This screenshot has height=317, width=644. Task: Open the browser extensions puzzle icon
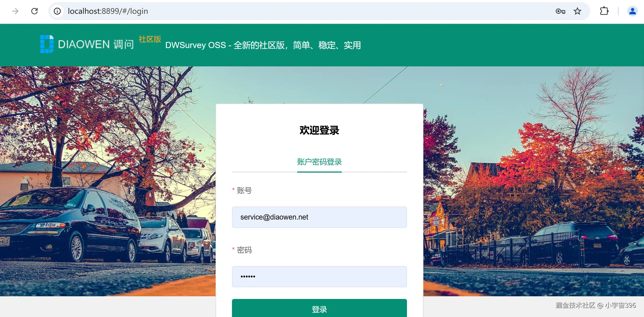(604, 11)
